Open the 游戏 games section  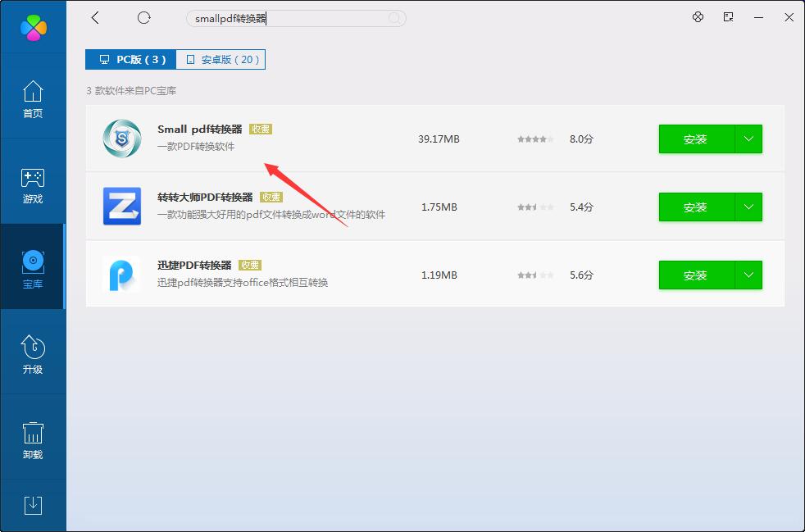[33, 185]
